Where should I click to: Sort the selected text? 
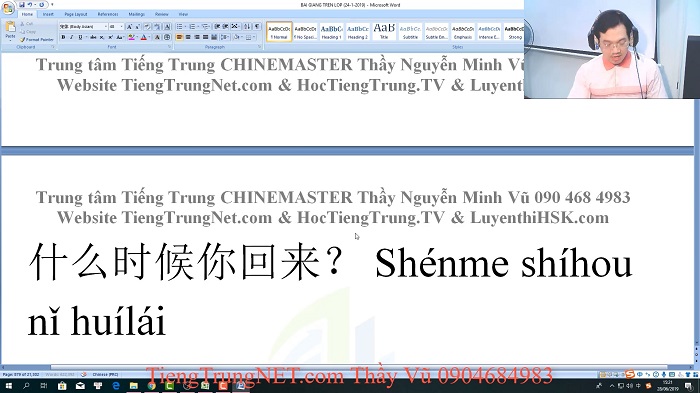click(247, 27)
